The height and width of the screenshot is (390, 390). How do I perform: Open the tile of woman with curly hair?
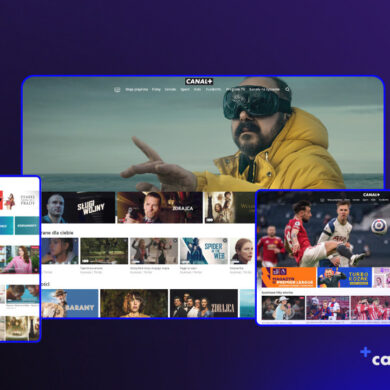[134, 303]
